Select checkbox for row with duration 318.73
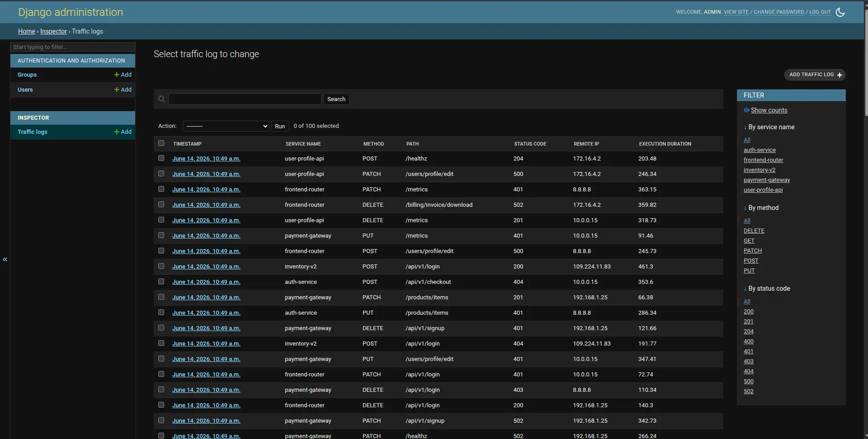 tap(161, 220)
